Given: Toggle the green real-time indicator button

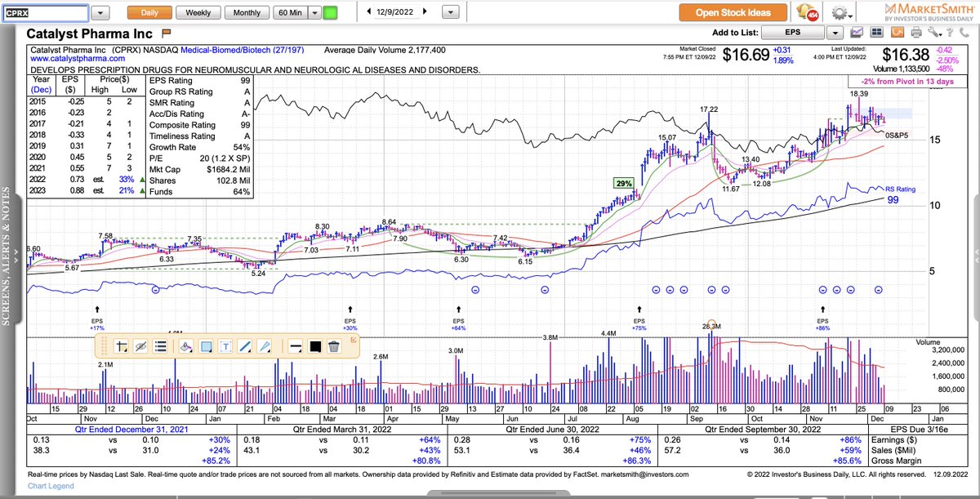Looking at the screenshot, I should tap(330, 13).
